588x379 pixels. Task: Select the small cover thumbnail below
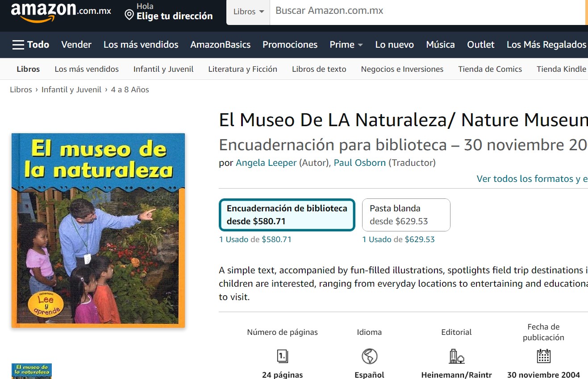click(x=32, y=371)
